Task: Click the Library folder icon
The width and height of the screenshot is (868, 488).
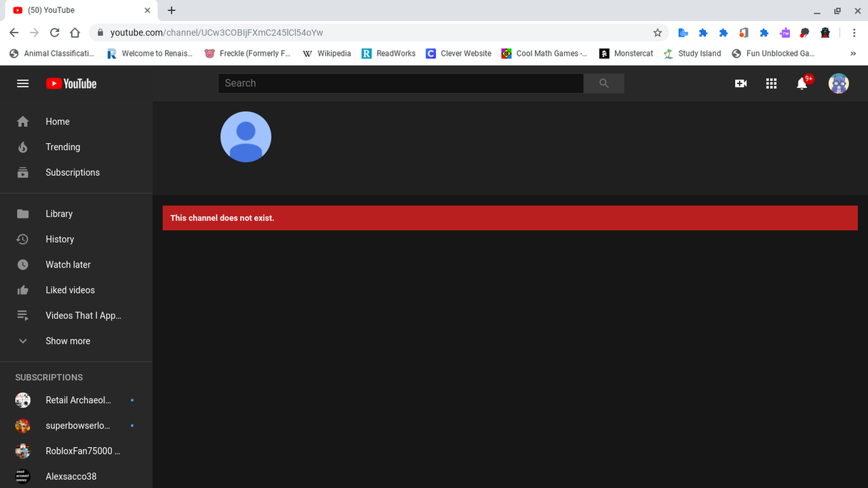Action: coord(22,214)
